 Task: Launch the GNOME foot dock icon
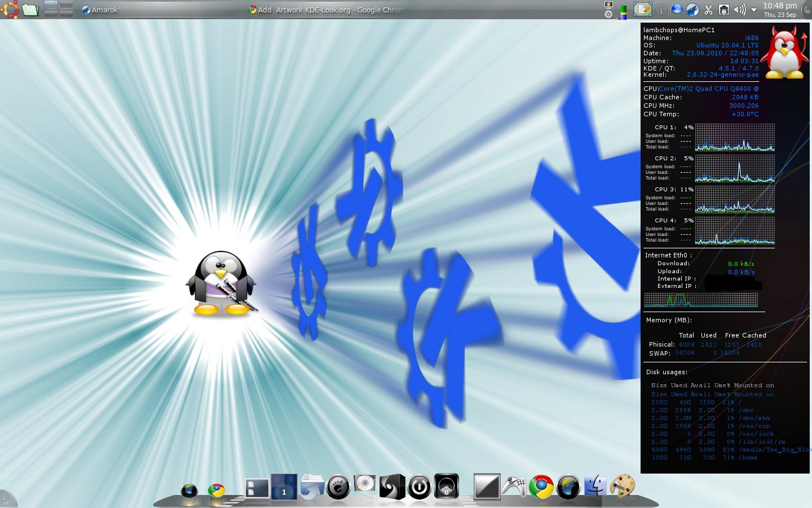(338, 487)
